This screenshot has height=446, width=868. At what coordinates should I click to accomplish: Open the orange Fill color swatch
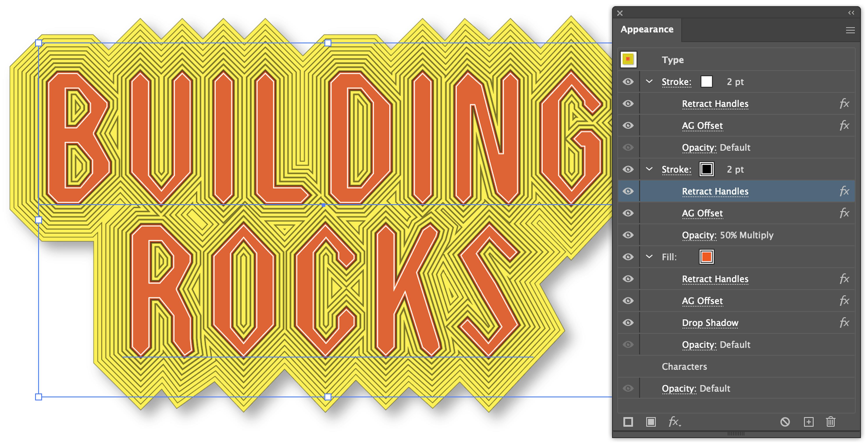click(x=706, y=257)
